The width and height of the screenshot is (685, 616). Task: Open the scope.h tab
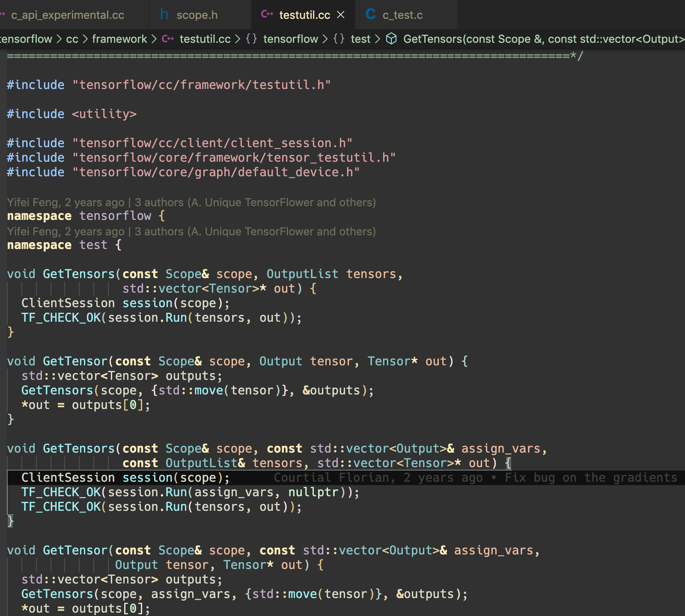pyautogui.click(x=197, y=15)
